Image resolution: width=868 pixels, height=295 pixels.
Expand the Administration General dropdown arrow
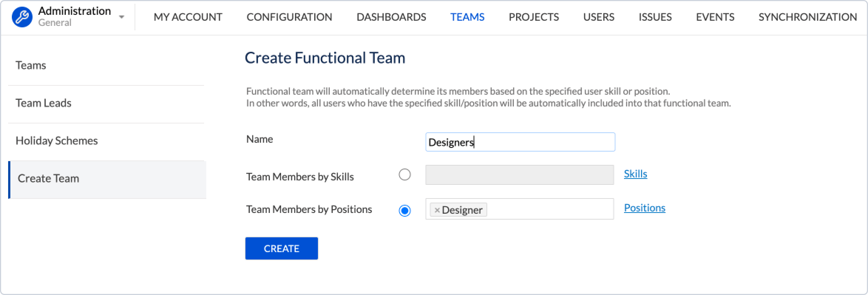tap(121, 17)
